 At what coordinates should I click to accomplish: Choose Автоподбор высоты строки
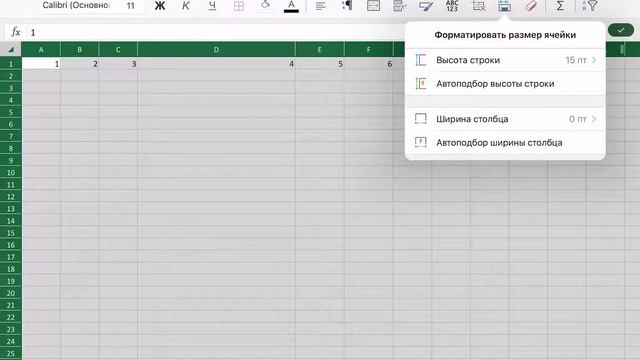click(505, 84)
